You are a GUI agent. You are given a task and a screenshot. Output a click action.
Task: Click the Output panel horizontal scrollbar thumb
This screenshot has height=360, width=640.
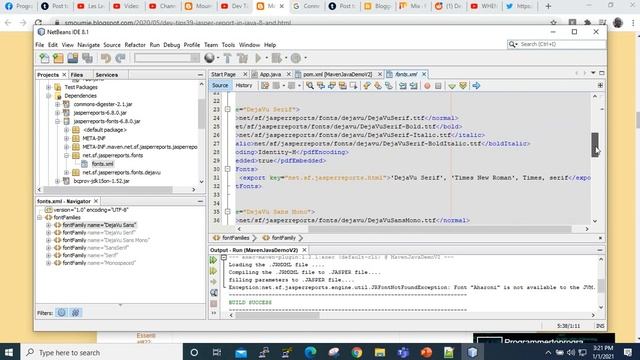[x=278, y=315]
